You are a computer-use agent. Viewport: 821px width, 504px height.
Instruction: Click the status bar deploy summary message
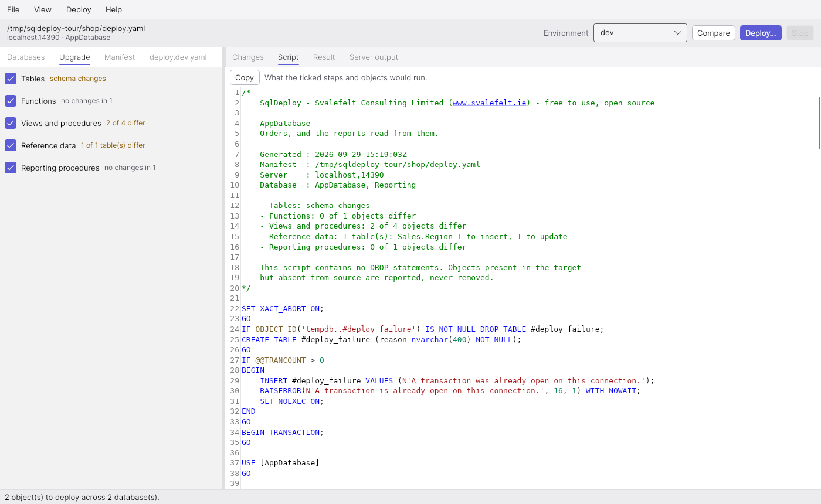pos(82,497)
